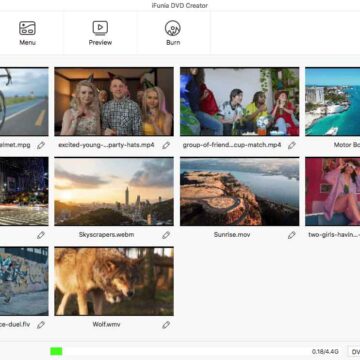
Task: Select the graffiti wall dance-duel thumbnail
Action: pos(24,281)
